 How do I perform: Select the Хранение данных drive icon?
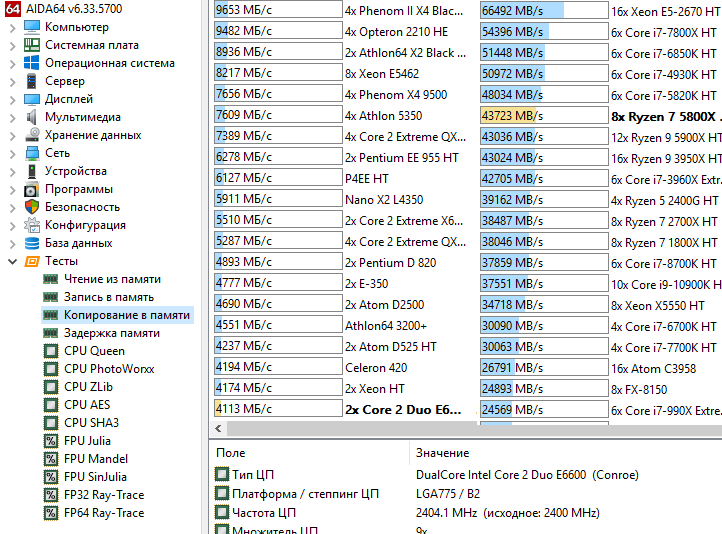32,135
